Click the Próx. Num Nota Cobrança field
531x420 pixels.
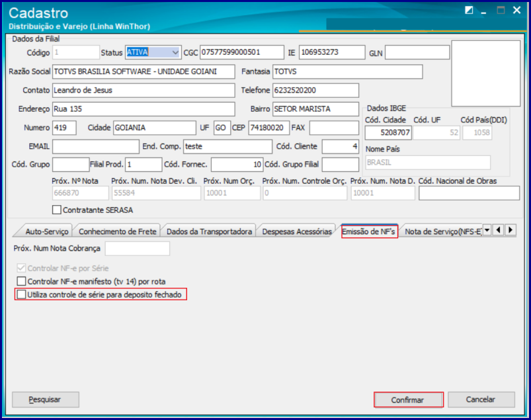pyautogui.click(x=137, y=248)
